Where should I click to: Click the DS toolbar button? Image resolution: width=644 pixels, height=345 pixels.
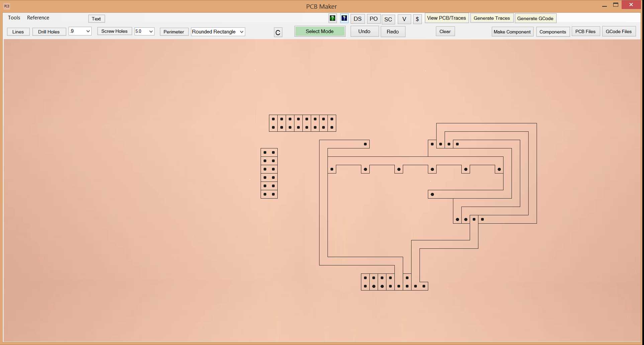click(358, 19)
